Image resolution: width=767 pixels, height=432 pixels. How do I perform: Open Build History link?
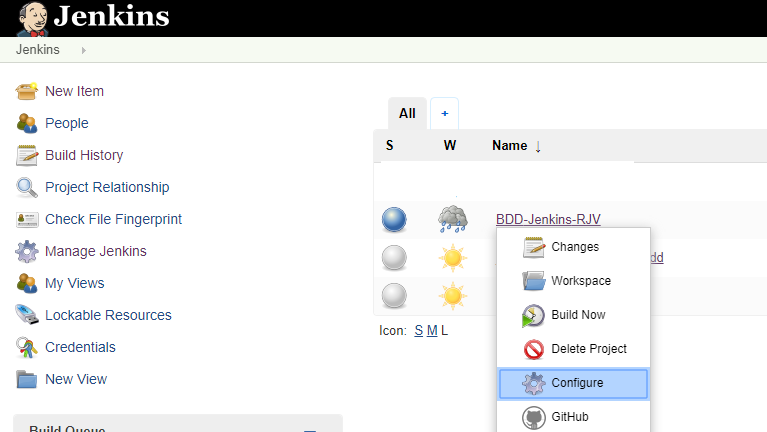coord(84,155)
